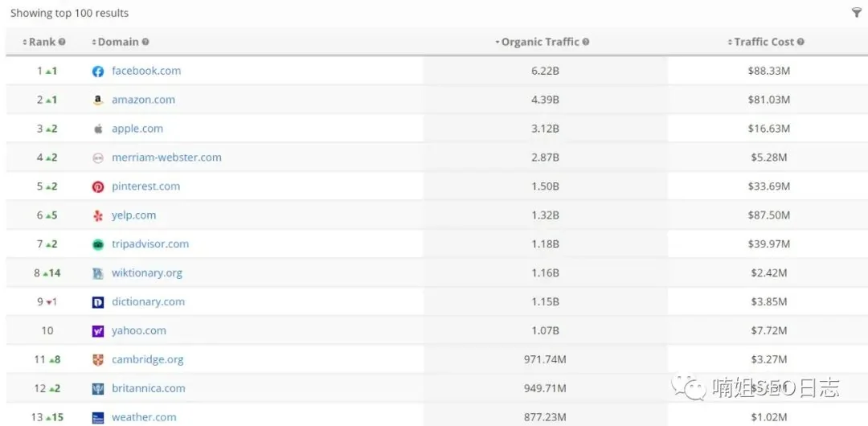Select the $3.85M traffic cost cell
868x426 pixels.
[x=769, y=301]
